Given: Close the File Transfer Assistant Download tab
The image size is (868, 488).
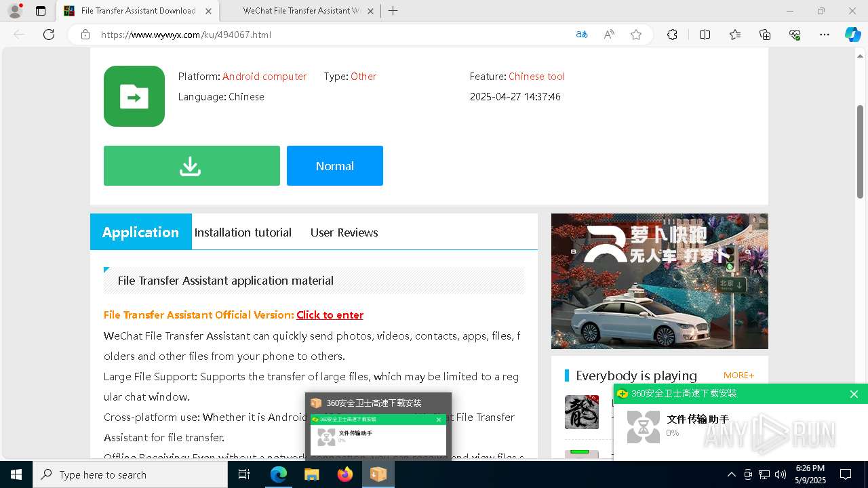Looking at the screenshot, I should point(208,11).
